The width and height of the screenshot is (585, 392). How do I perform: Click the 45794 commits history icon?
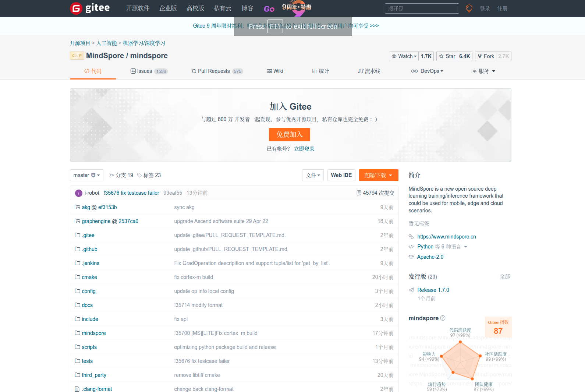point(359,193)
